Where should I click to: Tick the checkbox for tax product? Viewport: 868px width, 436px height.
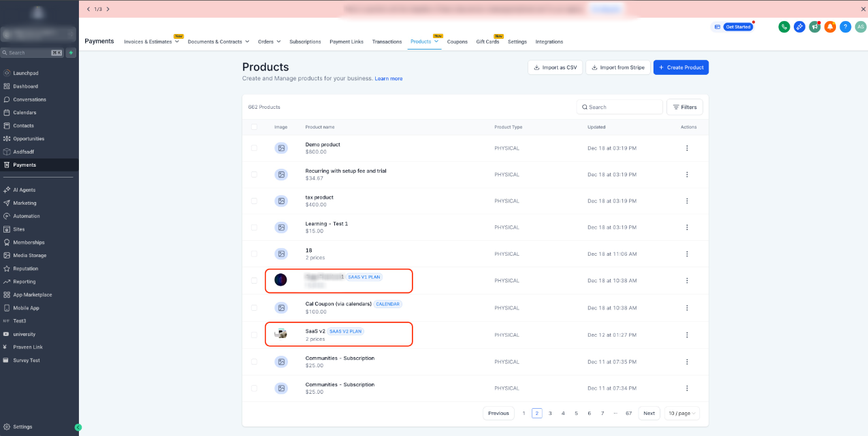click(x=254, y=201)
